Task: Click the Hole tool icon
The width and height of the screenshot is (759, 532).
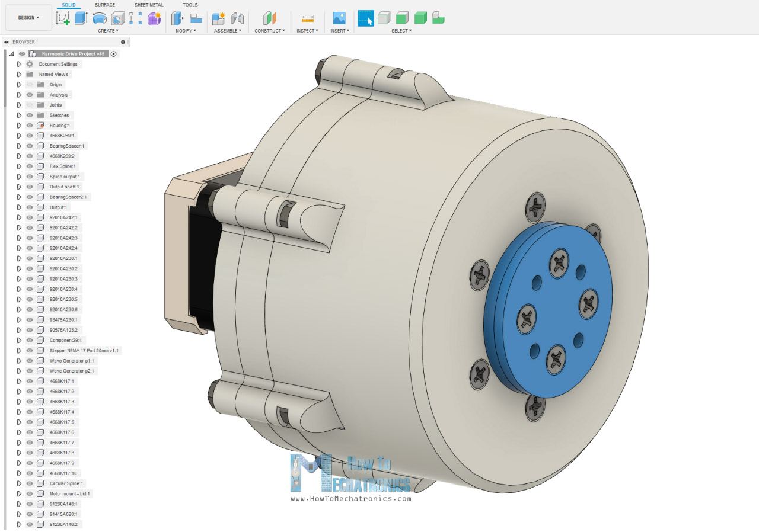Action: click(x=117, y=18)
